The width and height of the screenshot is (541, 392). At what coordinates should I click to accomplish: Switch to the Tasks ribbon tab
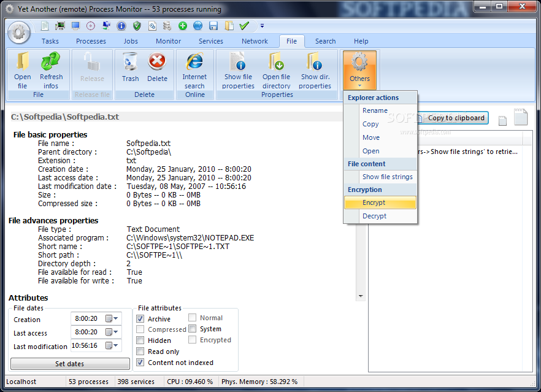pos(50,41)
